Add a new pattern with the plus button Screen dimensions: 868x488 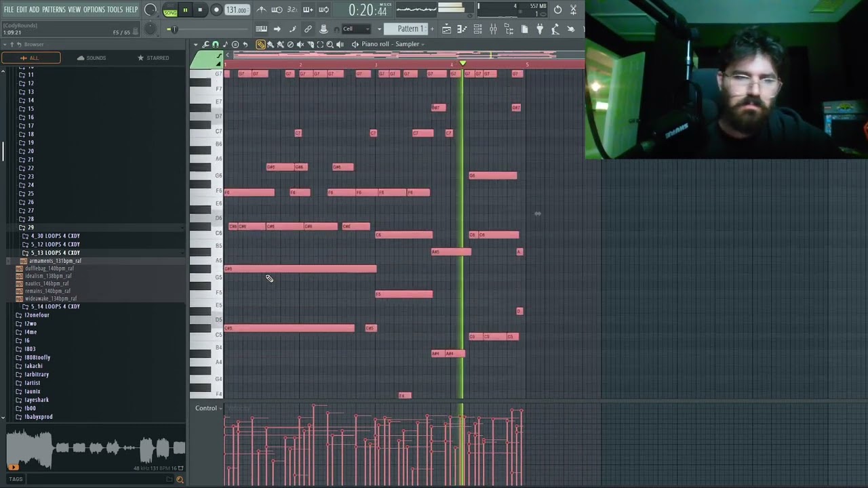pos(431,29)
